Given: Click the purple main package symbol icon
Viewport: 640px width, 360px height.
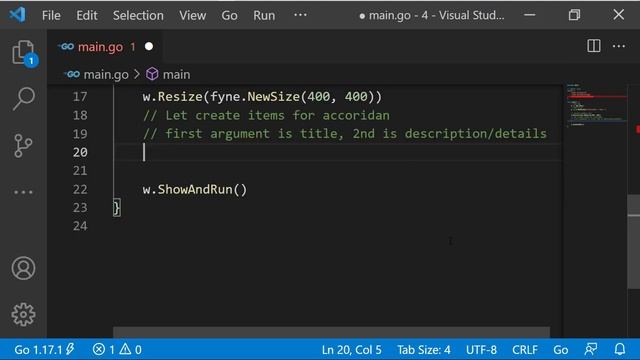Looking at the screenshot, I should (x=152, y=74).
